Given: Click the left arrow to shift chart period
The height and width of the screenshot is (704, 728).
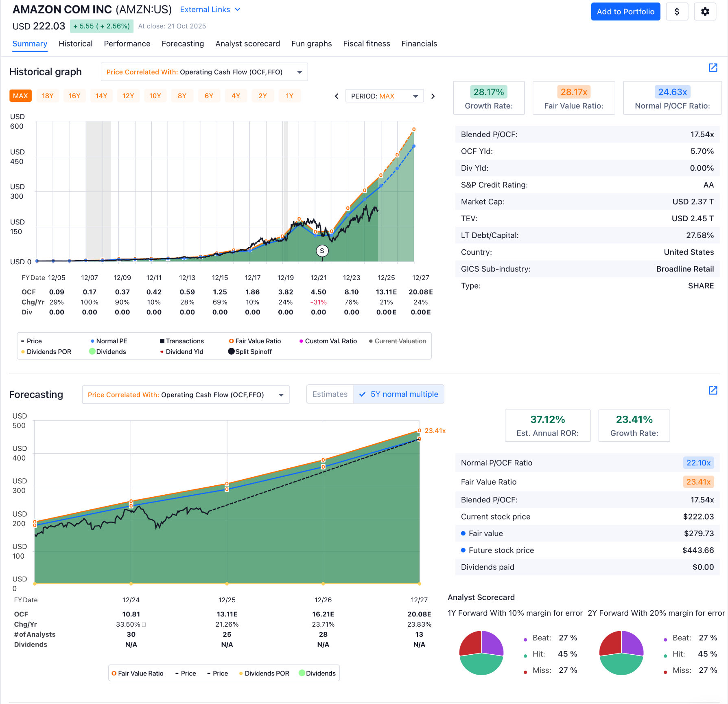Looking at the screenshot, I should tap(337, 96).
